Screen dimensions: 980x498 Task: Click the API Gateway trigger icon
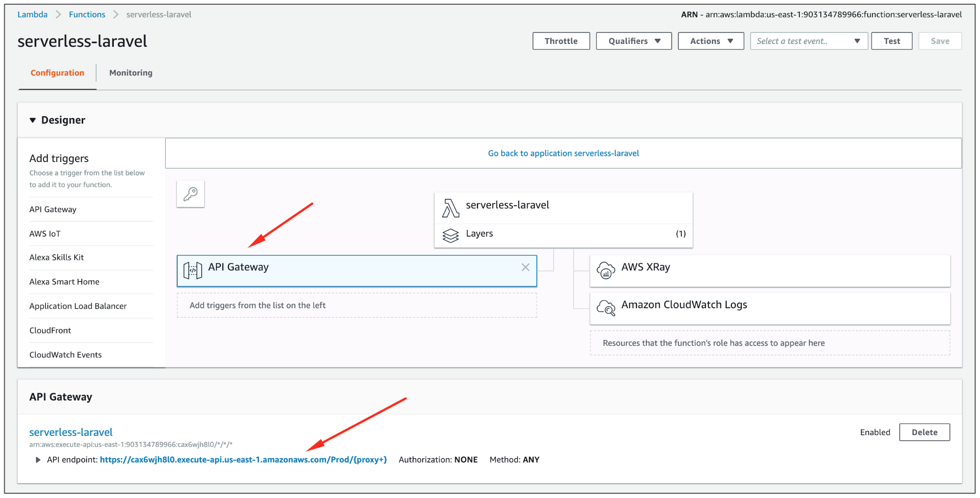point(193,271)
